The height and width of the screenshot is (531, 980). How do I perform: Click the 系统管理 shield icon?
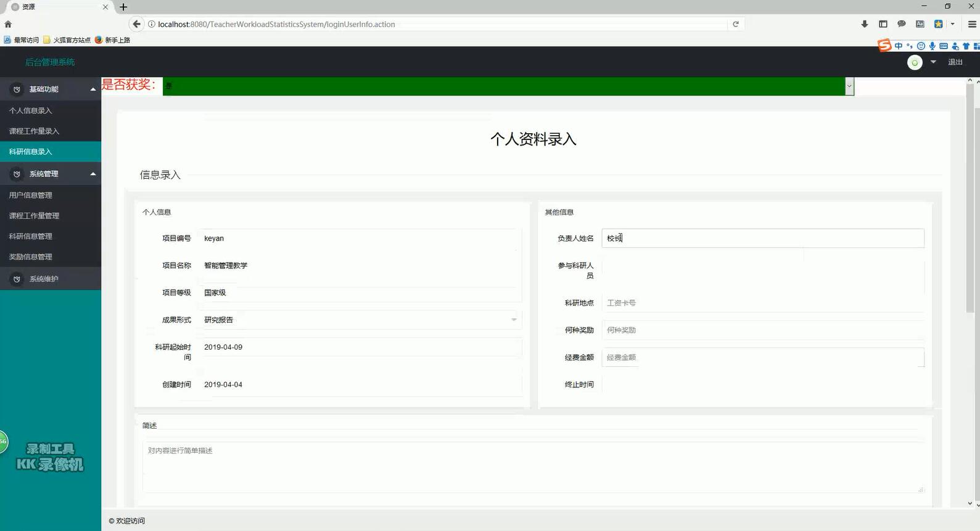point(17,174)
